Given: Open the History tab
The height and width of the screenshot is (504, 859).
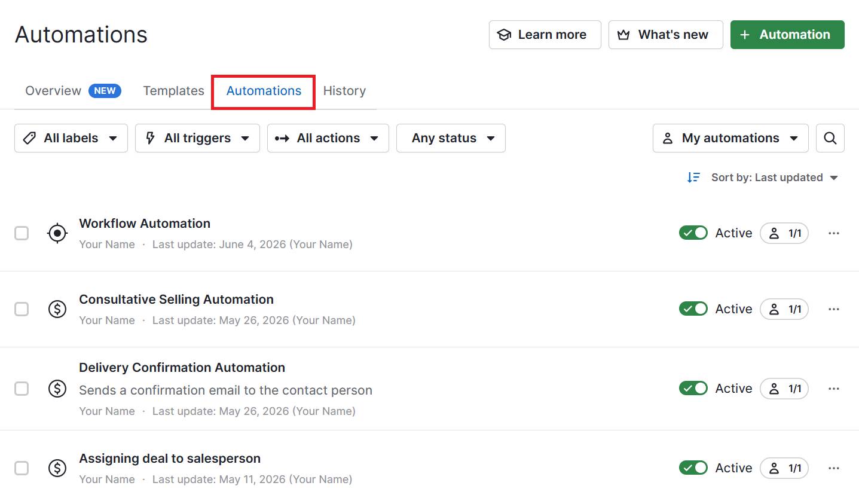Looking at the screenshot, I should pos(344,91).
